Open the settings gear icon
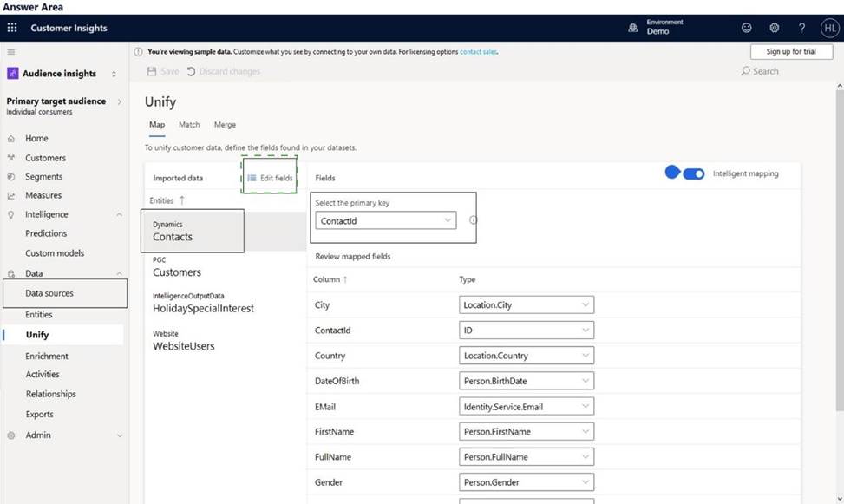Screen dimensions: 844x504 pos(775,28)
